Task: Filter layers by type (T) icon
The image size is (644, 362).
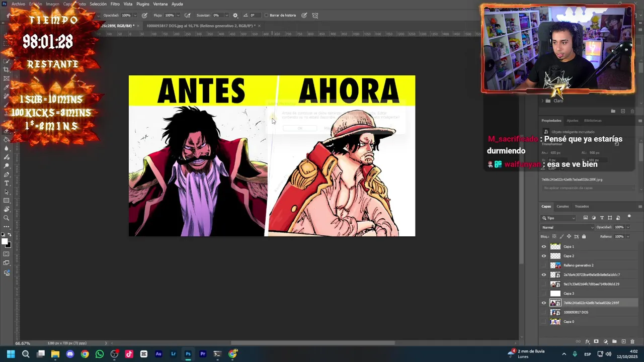Action: tap(602, 218)
